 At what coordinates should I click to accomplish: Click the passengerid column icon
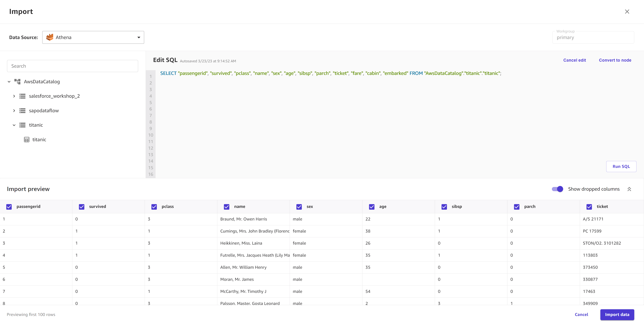click(x=9, y=207)
